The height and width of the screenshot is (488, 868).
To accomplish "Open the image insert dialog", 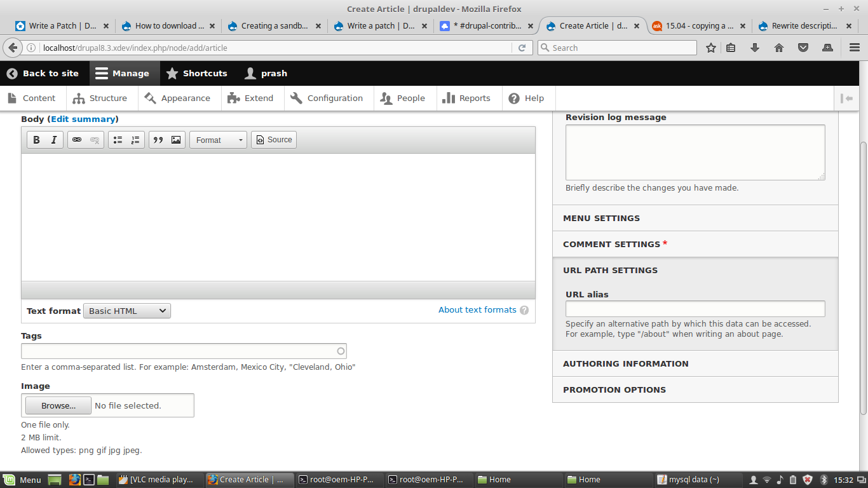I will tap(175, 139).
